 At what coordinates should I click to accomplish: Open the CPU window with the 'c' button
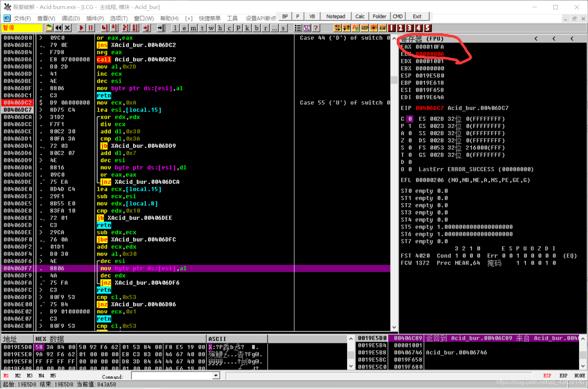tap(229, 28)
